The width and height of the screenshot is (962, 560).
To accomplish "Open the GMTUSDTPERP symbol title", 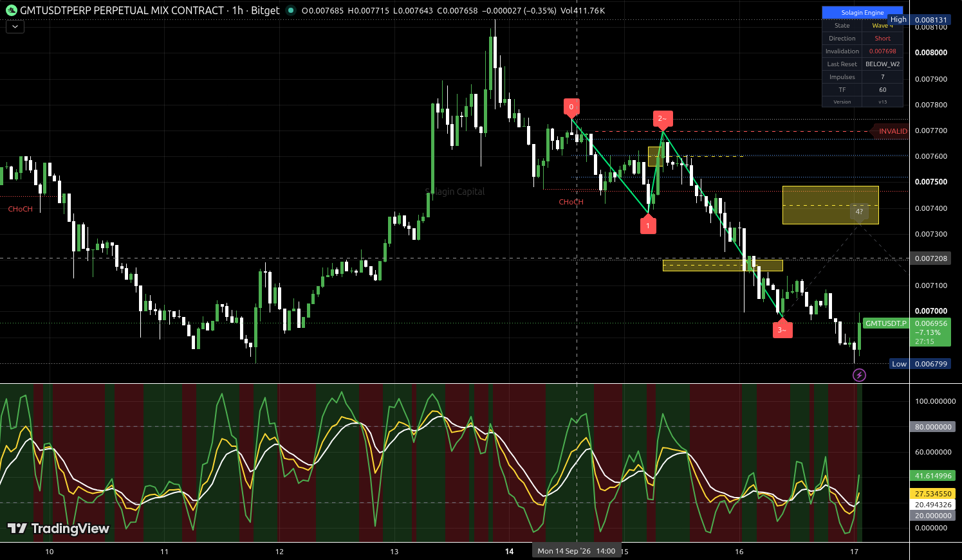I will click(150, 10).
